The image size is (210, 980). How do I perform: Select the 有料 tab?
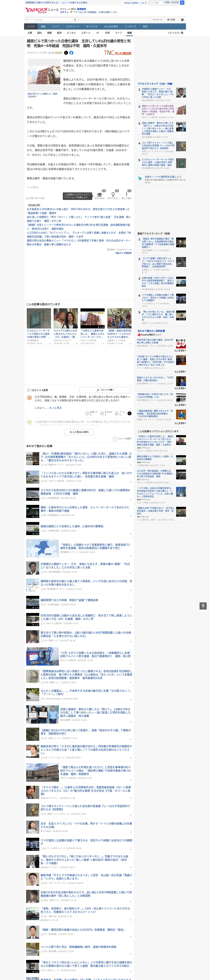point(145,27)
